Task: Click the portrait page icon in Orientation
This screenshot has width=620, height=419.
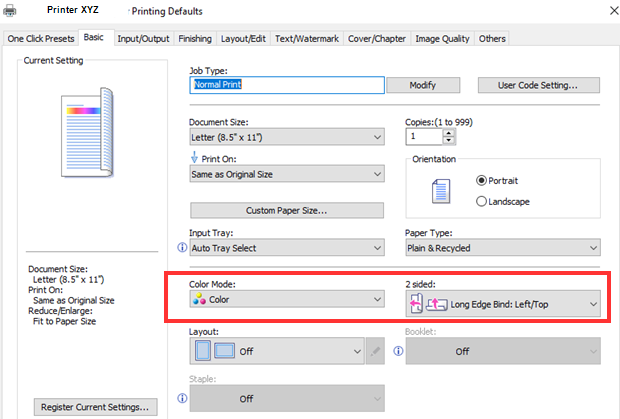Action: click(x=441, y=191)
